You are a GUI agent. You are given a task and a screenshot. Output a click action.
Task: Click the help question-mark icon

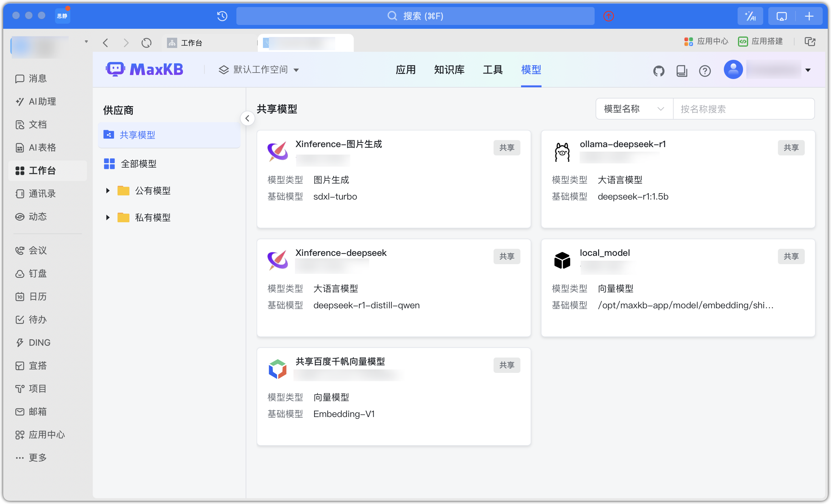[x=705, y=70]
